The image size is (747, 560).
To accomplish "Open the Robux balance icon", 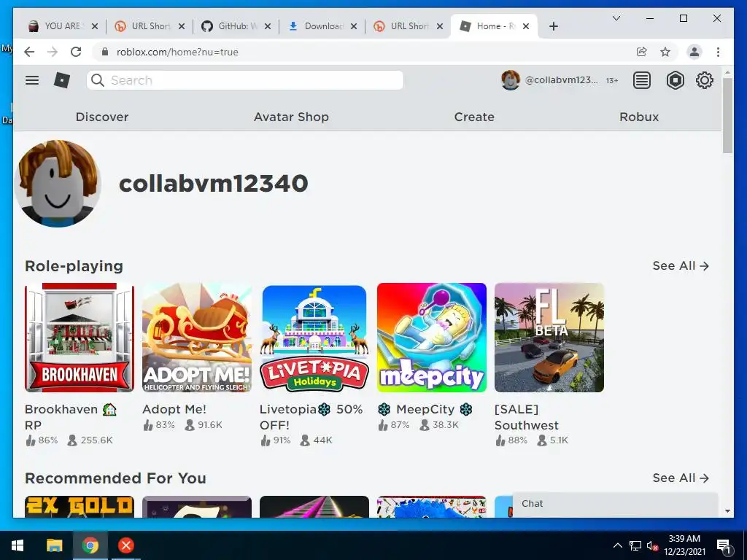I will [x=675, y=80].
